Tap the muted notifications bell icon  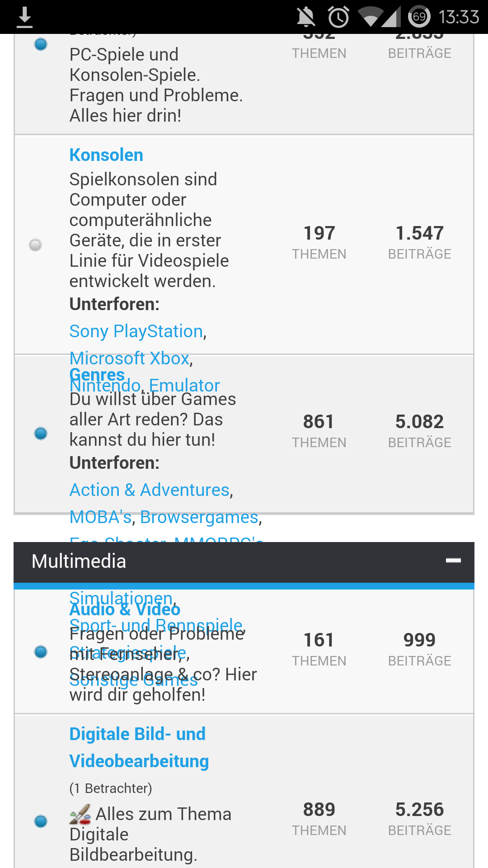coord(306,17)
